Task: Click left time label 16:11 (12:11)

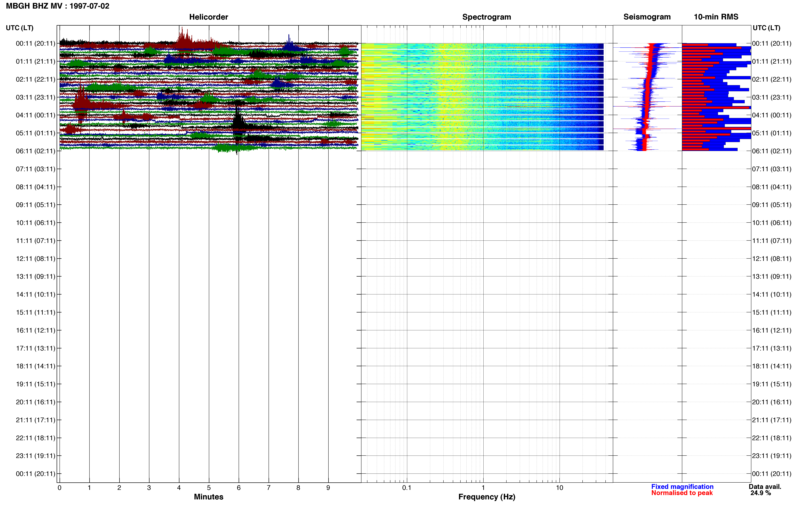Action: pos(36,330)
